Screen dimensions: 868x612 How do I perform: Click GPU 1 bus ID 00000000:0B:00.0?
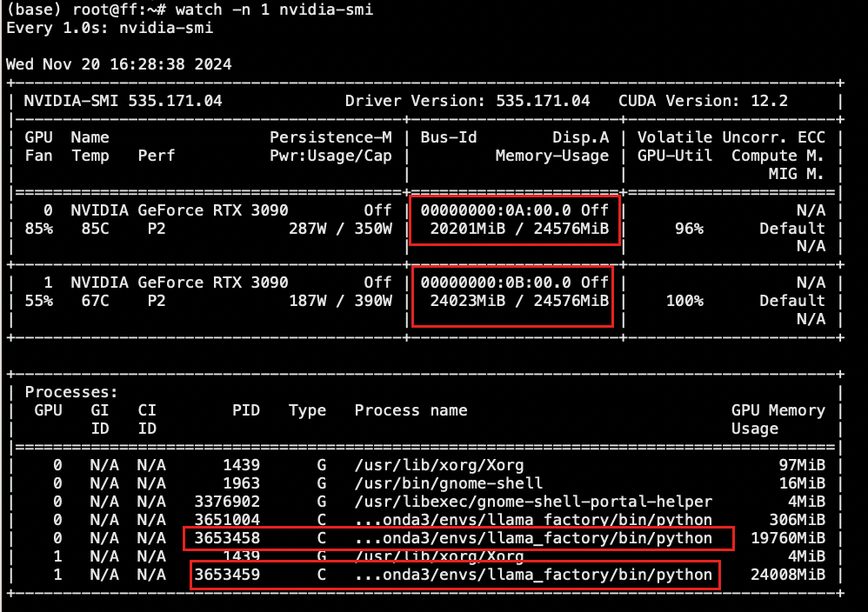497,283
